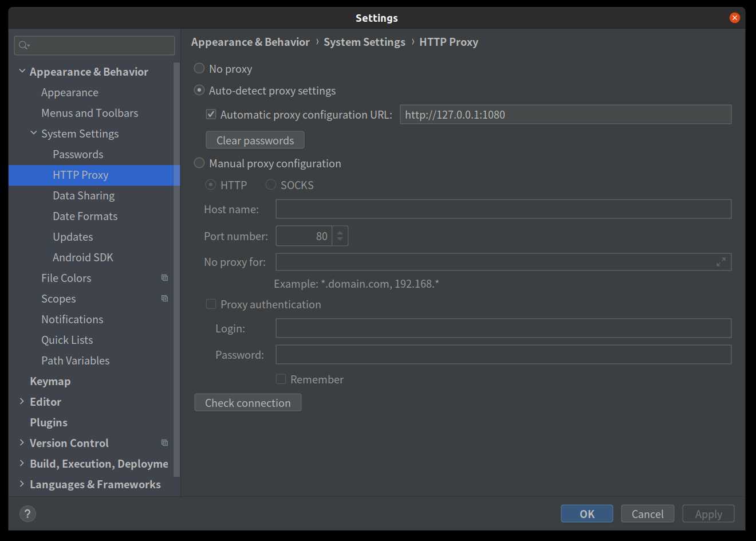Open Scopes settings page

click(58, 299)
